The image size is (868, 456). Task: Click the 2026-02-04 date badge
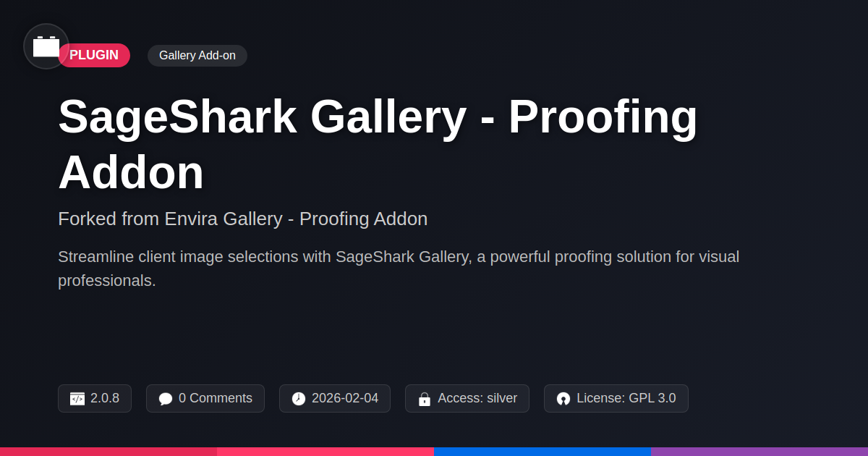click(335, 398)
